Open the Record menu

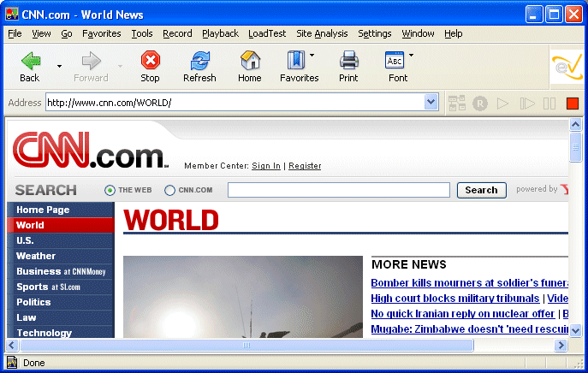point(177,33)
